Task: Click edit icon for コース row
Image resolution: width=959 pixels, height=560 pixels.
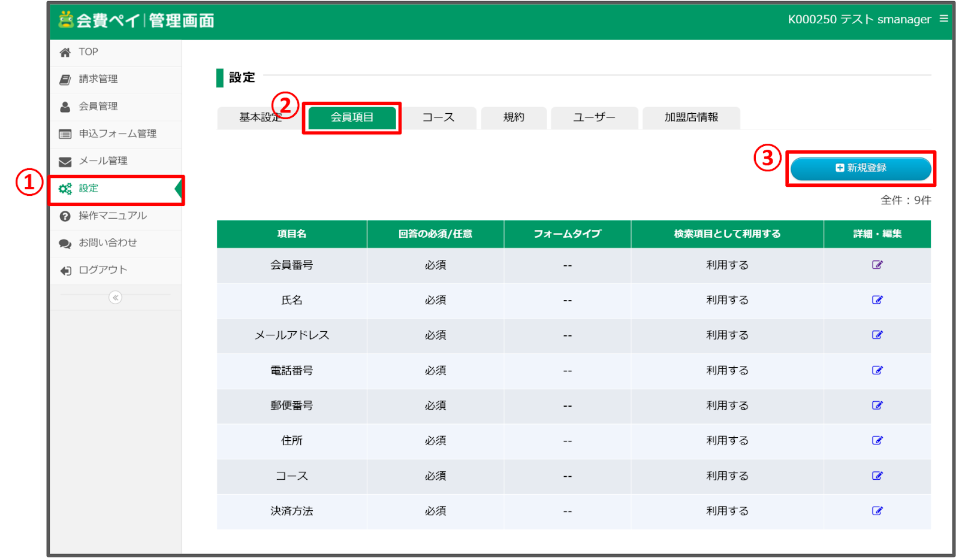Action: coord(877,476)
